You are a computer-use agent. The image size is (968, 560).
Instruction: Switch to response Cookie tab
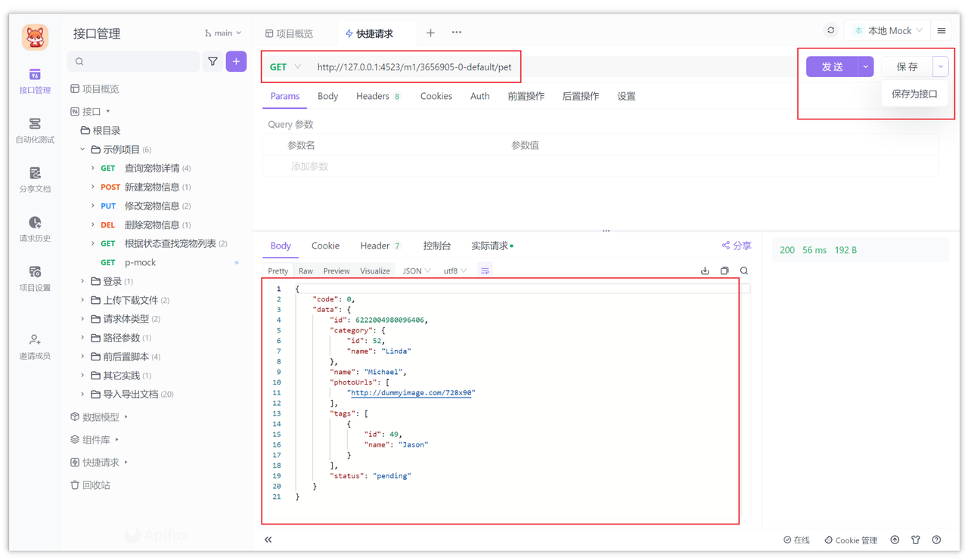[325, 246]
